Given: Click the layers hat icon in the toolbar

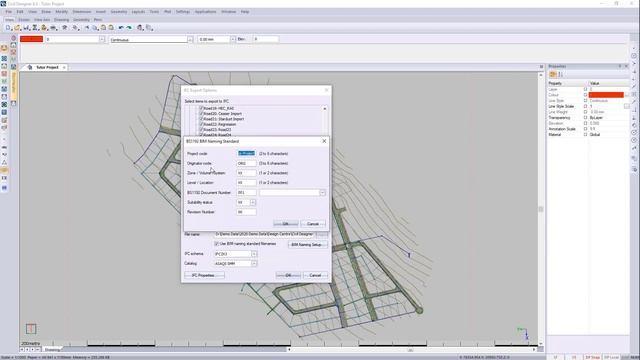Looking at the screenshot, I should click(64, 28).
